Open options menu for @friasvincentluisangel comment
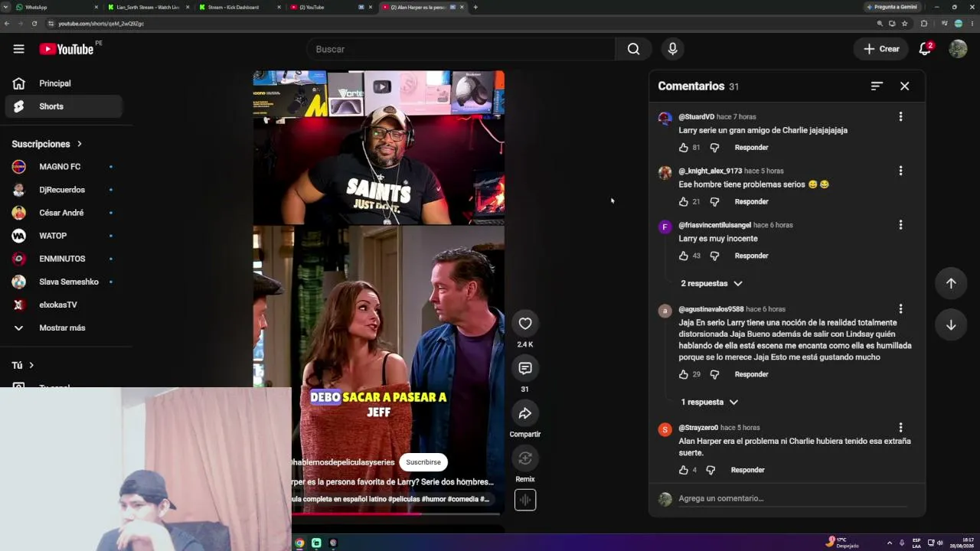 [900, 225]
